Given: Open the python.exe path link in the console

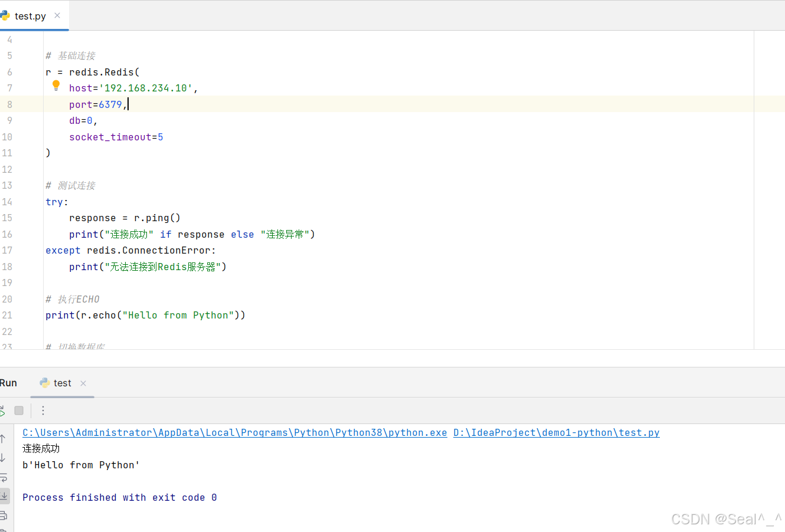Looking at the screenshot, I should 233,432.
